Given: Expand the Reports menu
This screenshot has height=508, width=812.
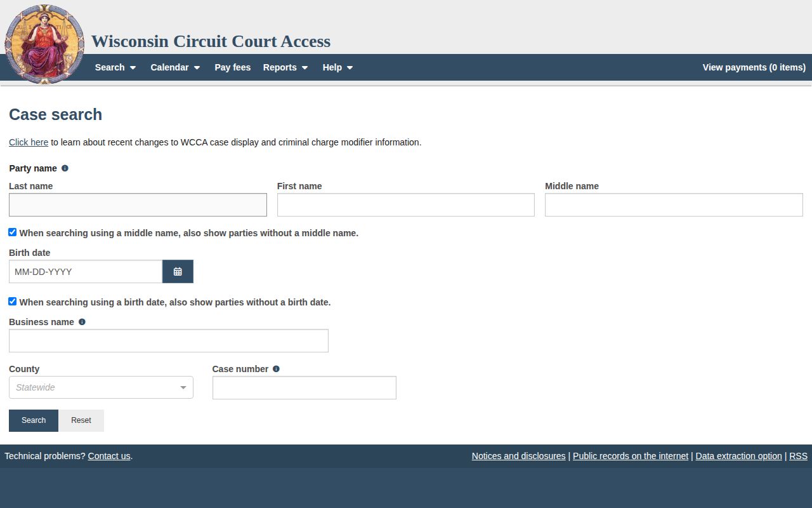Looking at the screenshot, I should (x=285, y=67).
